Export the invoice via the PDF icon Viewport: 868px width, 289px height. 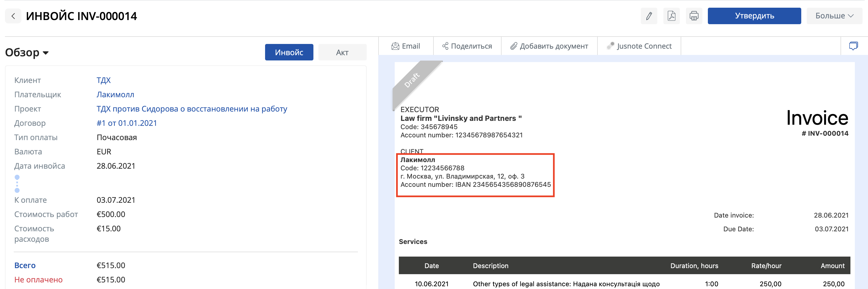click(671, 16)
